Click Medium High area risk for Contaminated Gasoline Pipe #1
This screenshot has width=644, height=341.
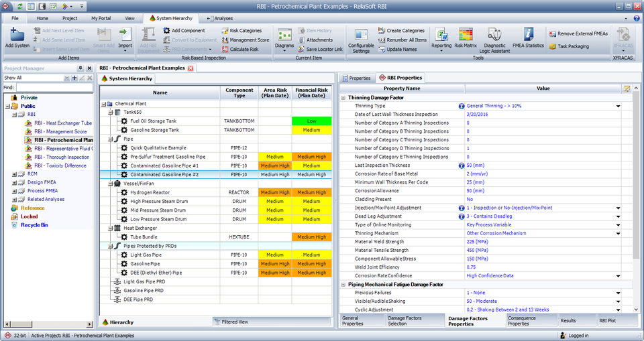pyautogui.click(x=275, y=165)
